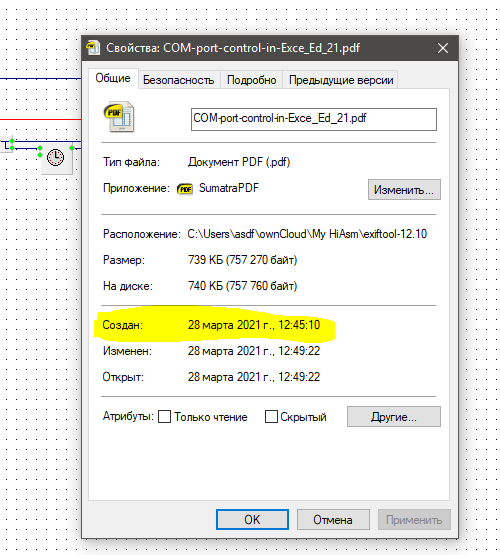500x555 pixels.
Task: Switch to the Безопасность tab
Action: pos(179,80)
